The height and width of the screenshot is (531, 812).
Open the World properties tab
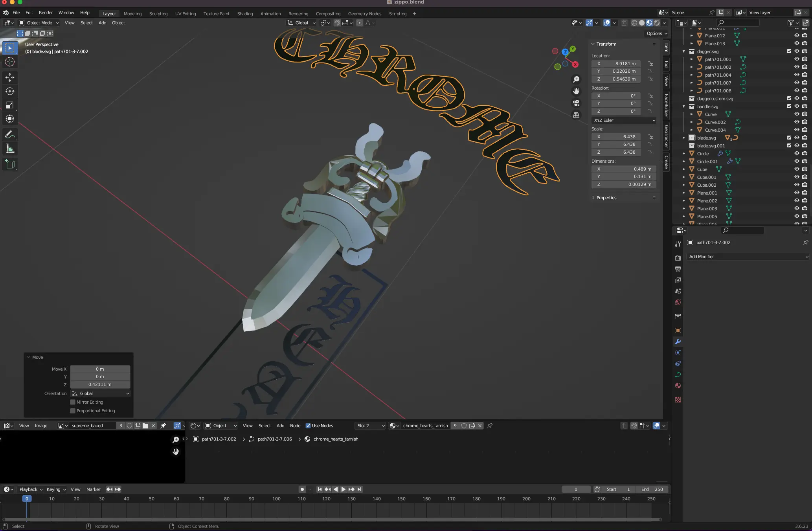[x=678, y=302]
